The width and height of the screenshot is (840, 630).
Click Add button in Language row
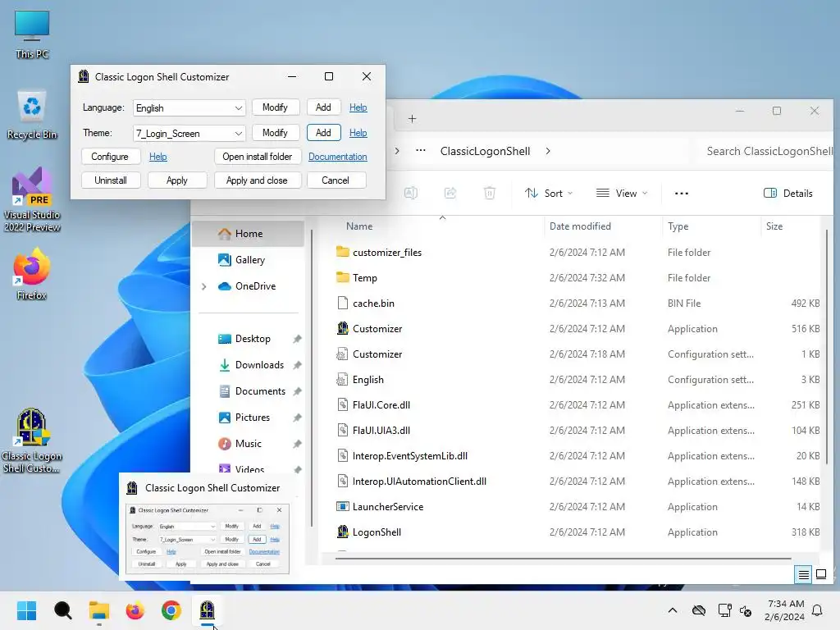pos(323,107)
